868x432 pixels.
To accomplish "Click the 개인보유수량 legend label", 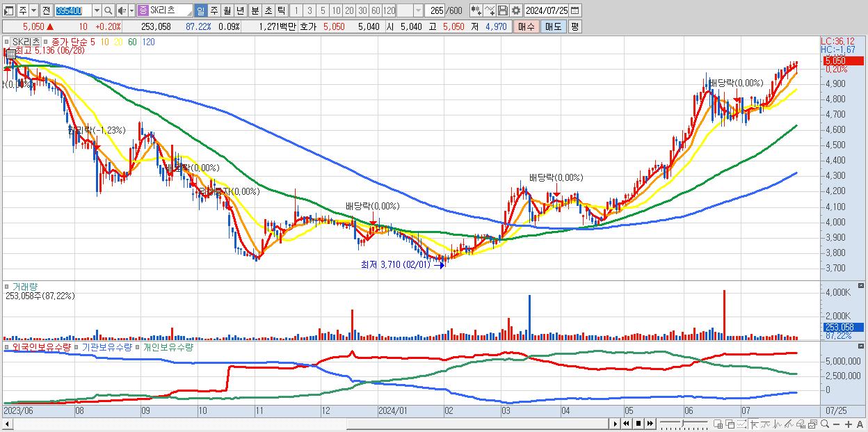I will coord(168,346).
